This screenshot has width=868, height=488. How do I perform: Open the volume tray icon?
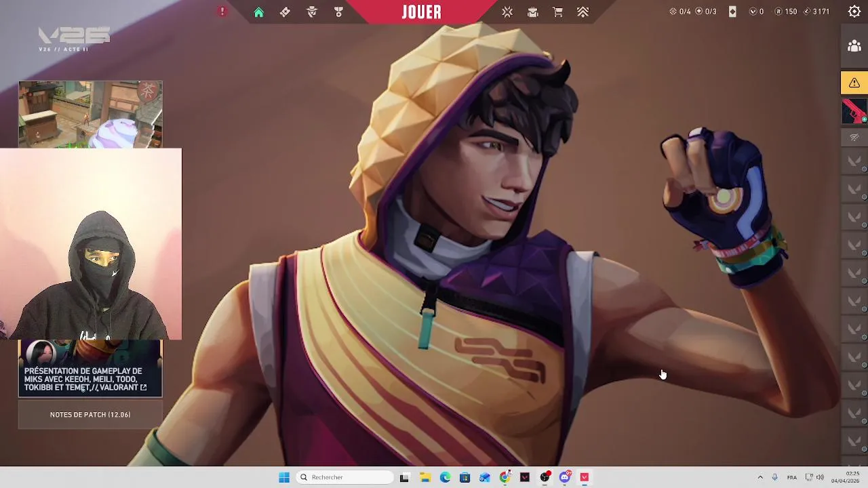tap(820, 477)
